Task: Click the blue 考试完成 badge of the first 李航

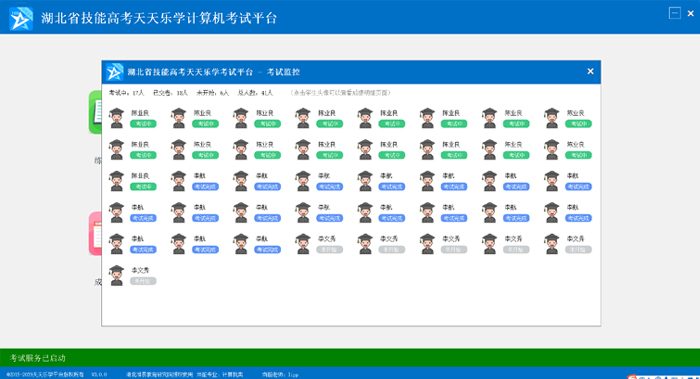Action: 205,187
